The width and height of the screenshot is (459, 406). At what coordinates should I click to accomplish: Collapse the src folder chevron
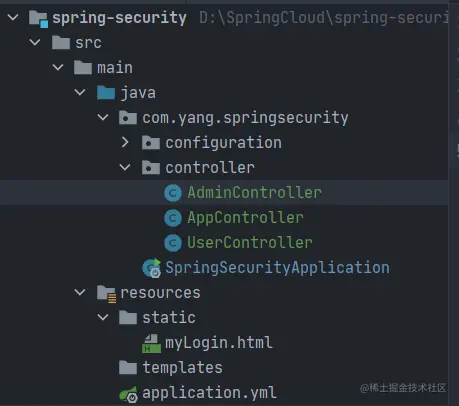tap(35, 42)
